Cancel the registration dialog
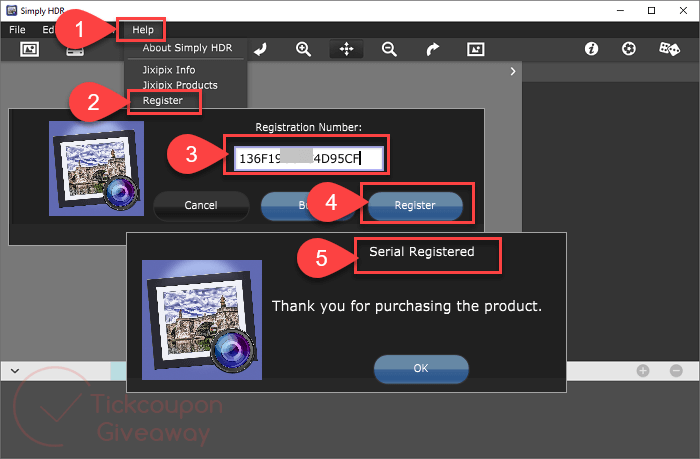700x459 pixels. click(x=201, y=205)
